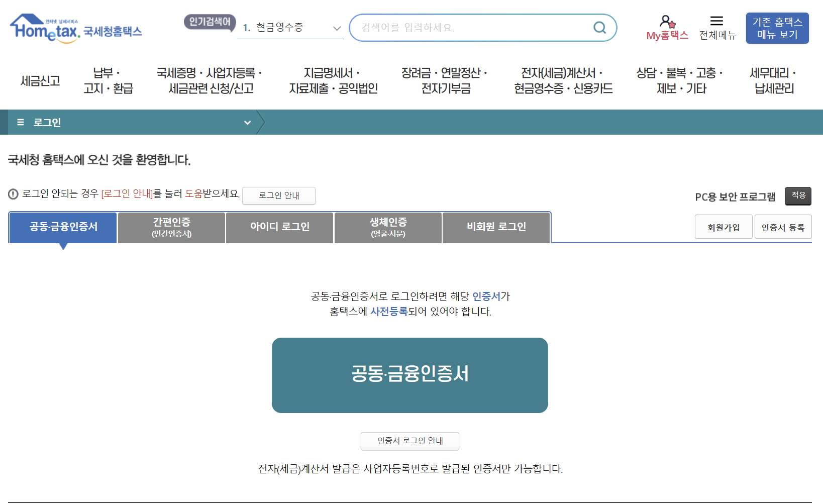This screenshot has width=823, height=504.
Task: Click 기존 홈택스 메뉴 보기 button
Action: (x=777, y=28)
